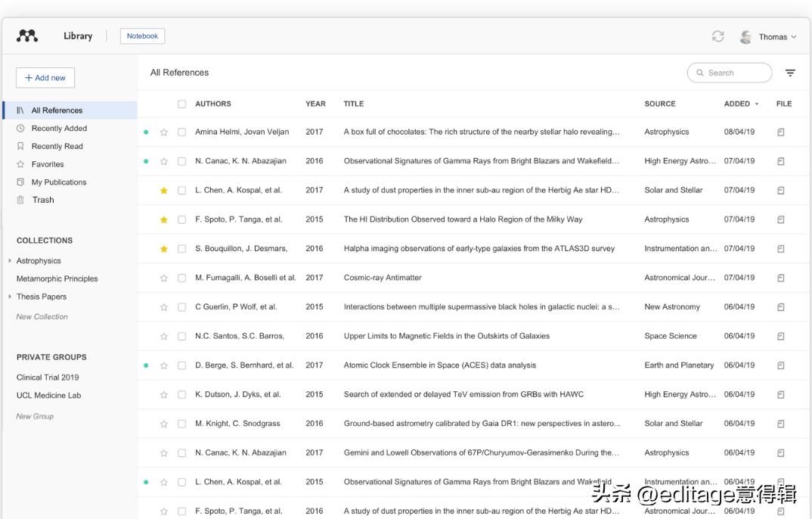
Task: Check the L. Chen 2017 row checkbox
Action: (181, 191)
